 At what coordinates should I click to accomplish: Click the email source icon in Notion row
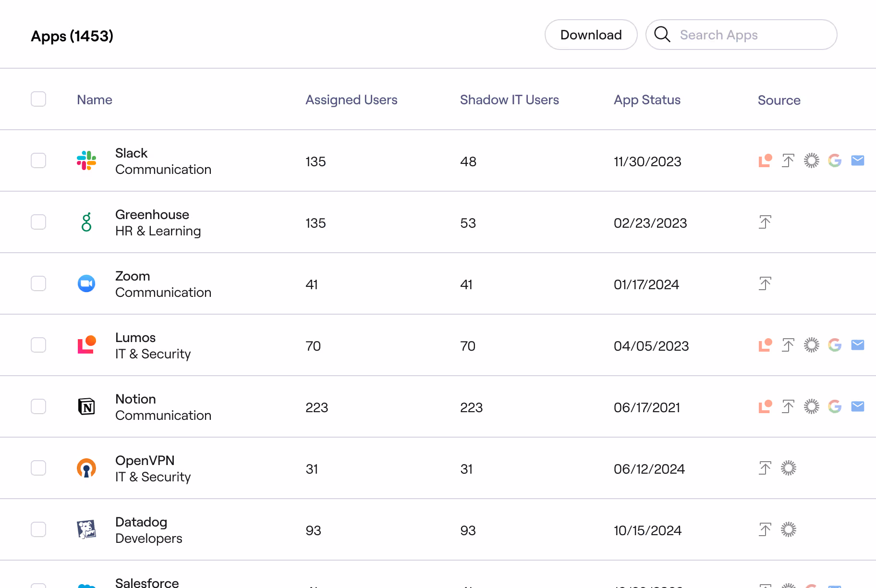pyautogui.click(x=858, y=406)
